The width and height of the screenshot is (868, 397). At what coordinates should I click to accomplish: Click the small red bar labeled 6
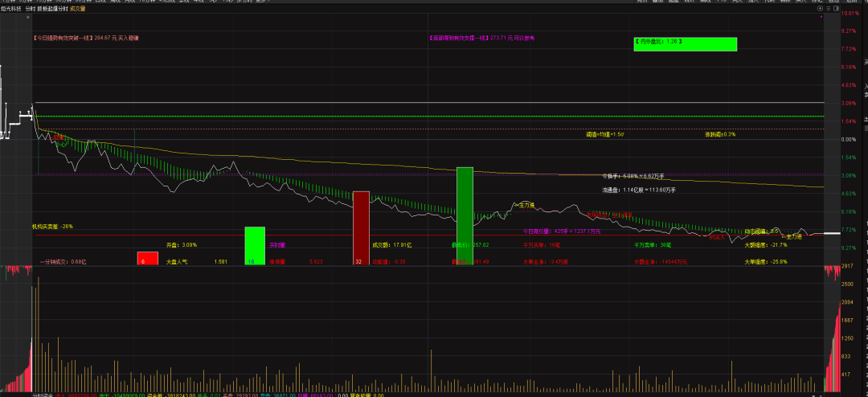click(147, 258)
